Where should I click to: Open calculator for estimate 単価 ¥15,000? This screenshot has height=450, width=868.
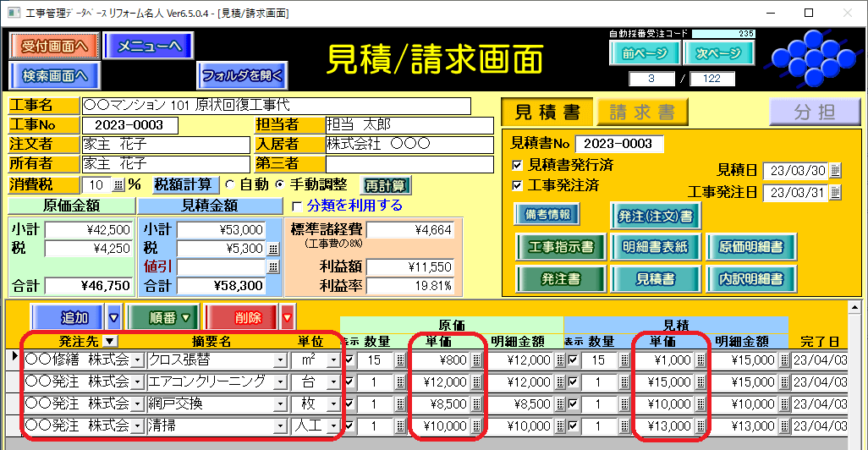700,382
